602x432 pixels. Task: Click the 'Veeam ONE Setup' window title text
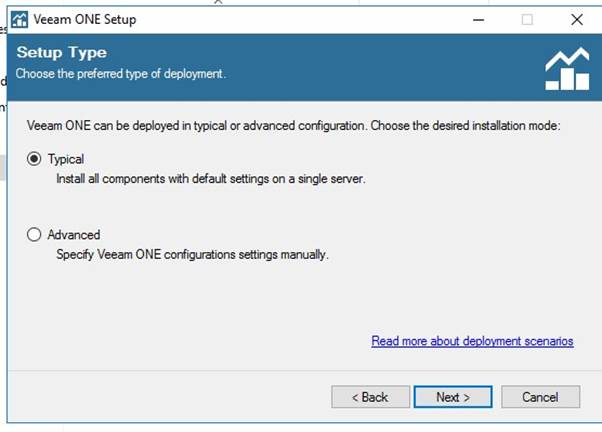click(85, 20)
